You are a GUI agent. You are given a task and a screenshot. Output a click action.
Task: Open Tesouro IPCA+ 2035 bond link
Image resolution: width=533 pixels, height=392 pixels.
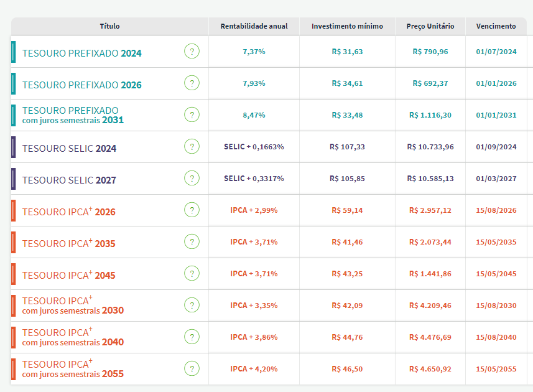[x=68, y=244]
